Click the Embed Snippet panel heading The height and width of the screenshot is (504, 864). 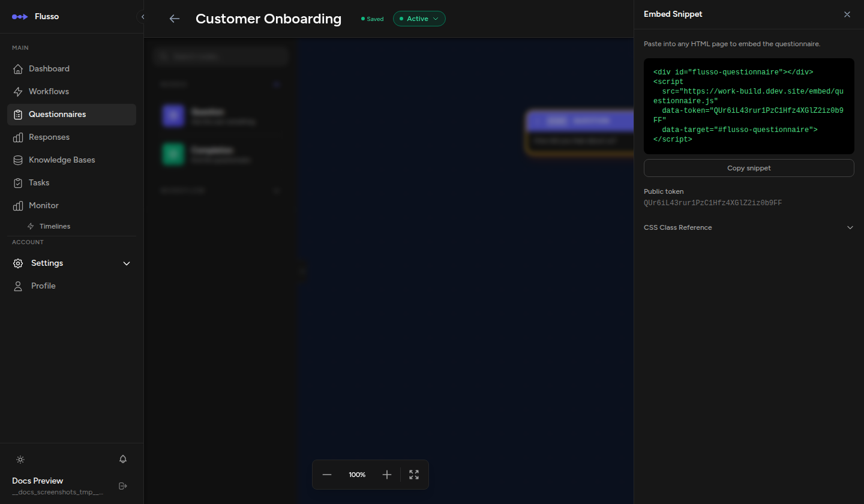click(x=673, y=14)
